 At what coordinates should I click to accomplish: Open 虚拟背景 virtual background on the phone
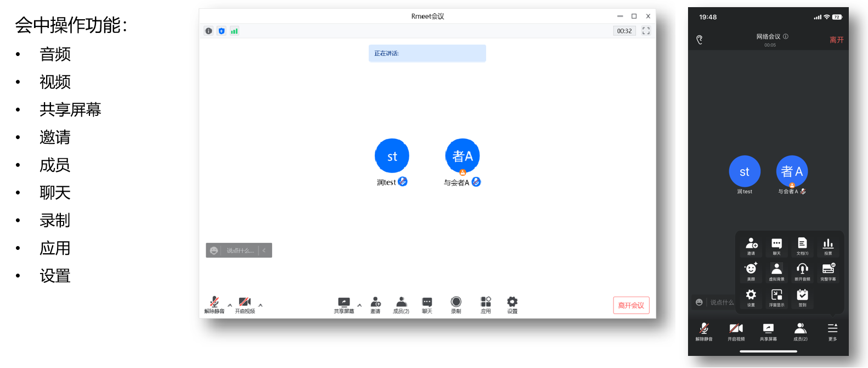pyautogui.click(x=776, y=270)
